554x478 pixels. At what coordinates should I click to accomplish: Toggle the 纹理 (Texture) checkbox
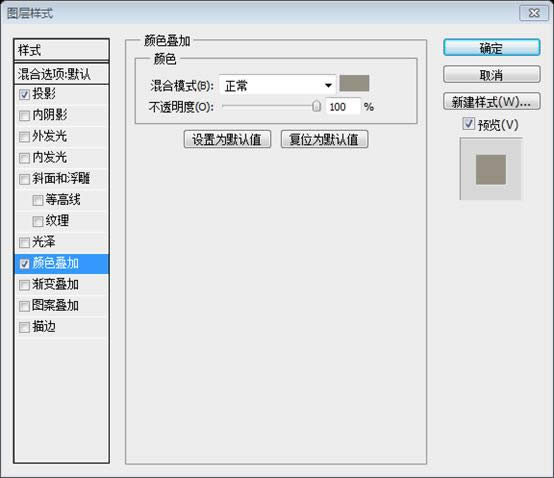[x=37, y=222]
